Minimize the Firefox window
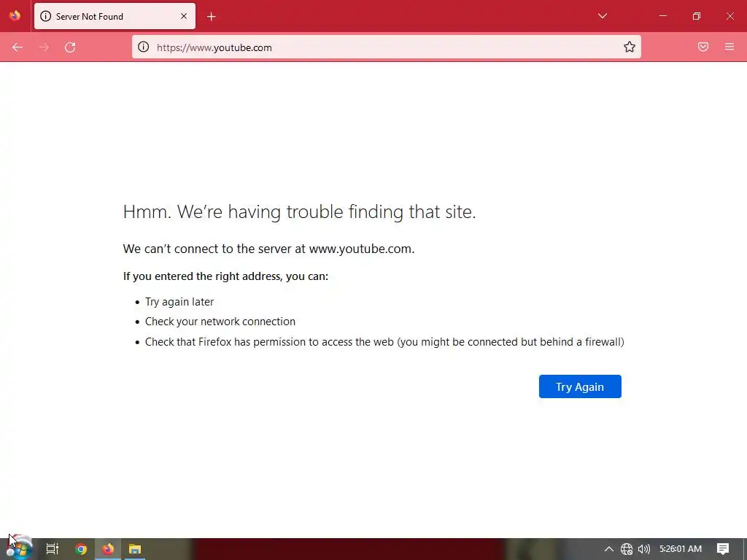 coord(662,16)
